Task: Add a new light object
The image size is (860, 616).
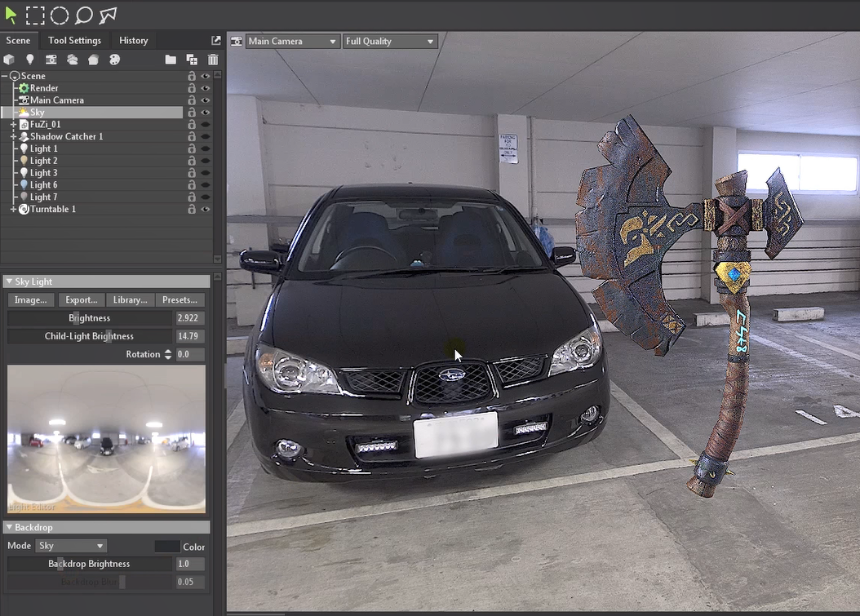Action: click(x=30, y=60)
